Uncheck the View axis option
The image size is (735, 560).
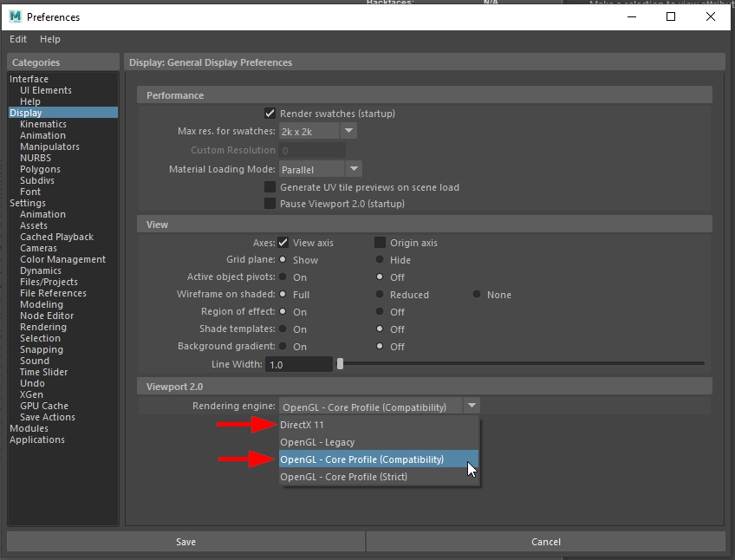click(283, 243)
